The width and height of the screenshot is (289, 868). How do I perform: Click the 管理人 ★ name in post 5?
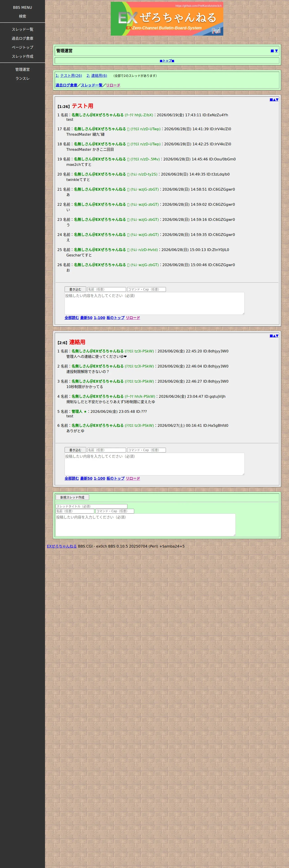click(x=79, y=411)
